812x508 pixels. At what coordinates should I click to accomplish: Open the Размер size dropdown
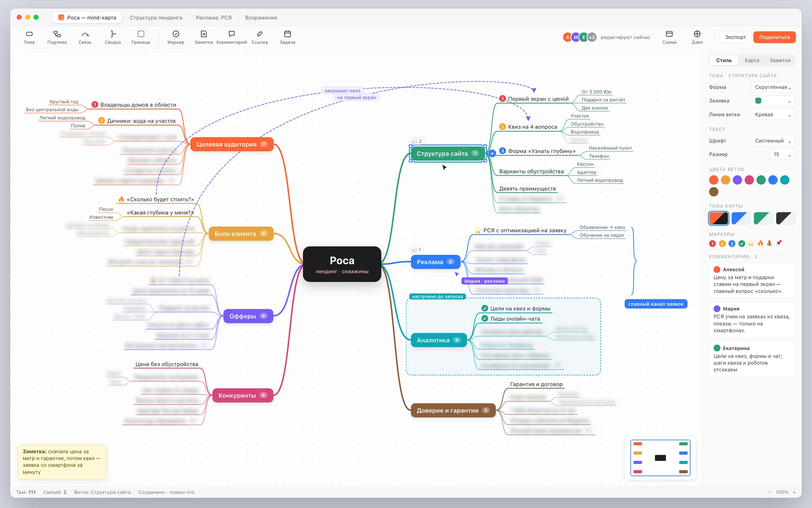pos(782,155)
